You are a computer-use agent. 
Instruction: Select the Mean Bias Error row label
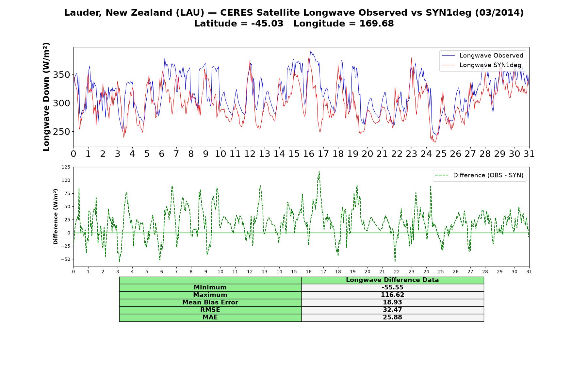[210, 302]
